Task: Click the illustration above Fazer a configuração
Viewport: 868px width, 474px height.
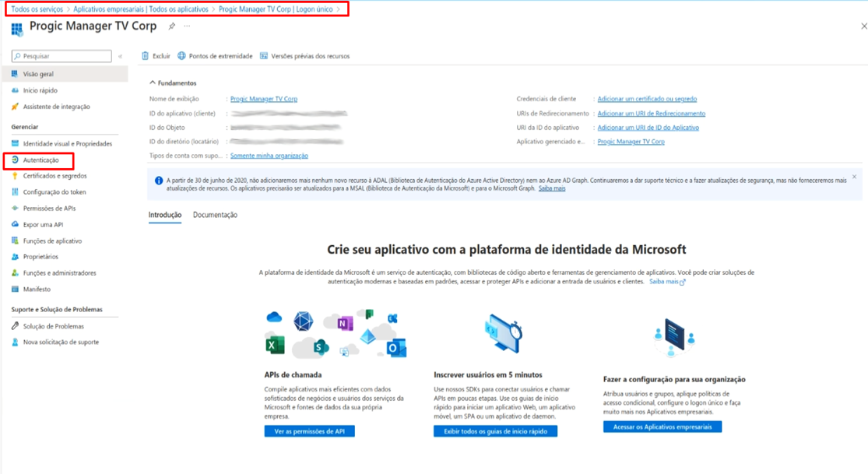Action: click(674, 338)
